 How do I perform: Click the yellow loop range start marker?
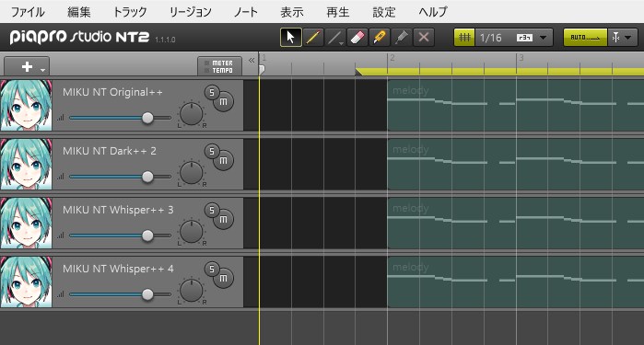pos(358,72)
